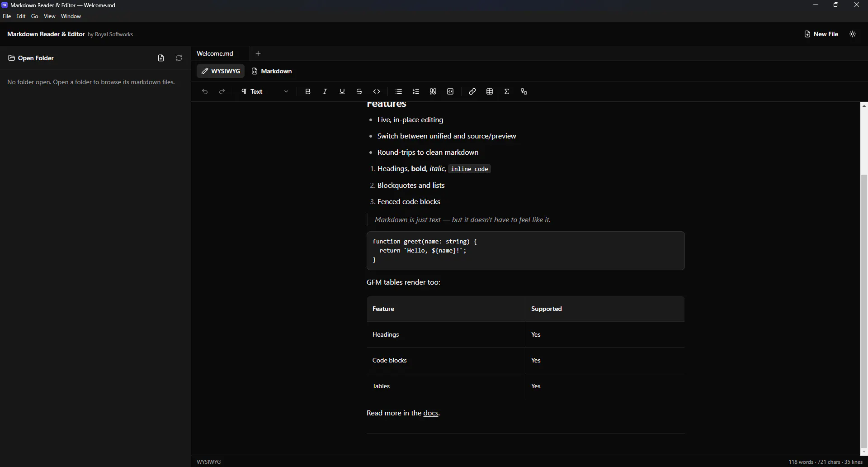Image resolution: width=868 pixels, height=467 pixels.
Task: Click the new file icon in sidebar
Action: coord(161,58)
